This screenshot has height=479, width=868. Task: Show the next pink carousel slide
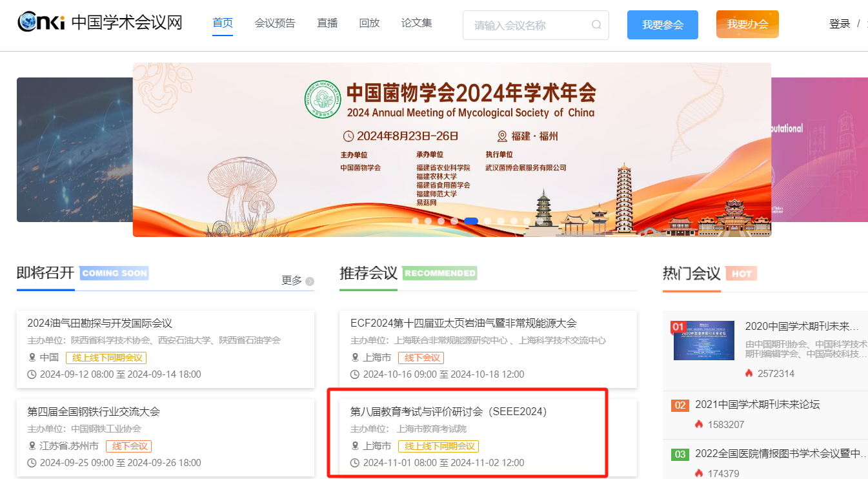coord(820,150)
